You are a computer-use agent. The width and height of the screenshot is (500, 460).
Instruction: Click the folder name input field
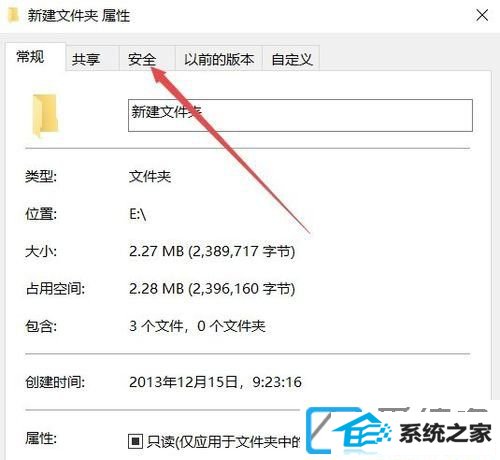pyautogui.click(x=300, y=115)
